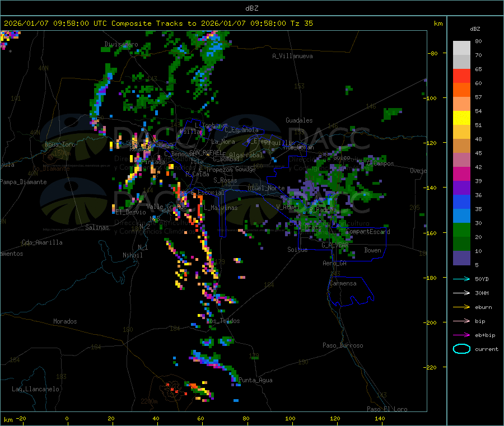Pick the blue 35-36 dBZ swatch
Screen dimensions: 504x426
461,202
